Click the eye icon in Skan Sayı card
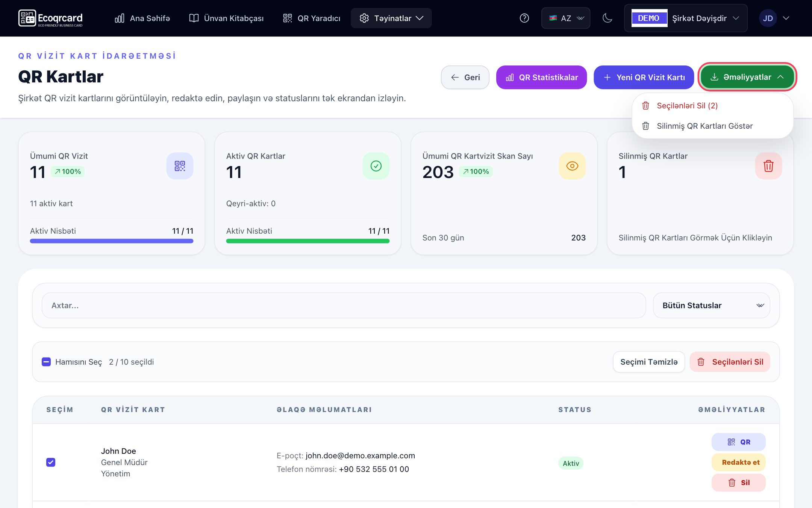Image resolution: width=812 pixels, height=508 pixels. point(572,166)
